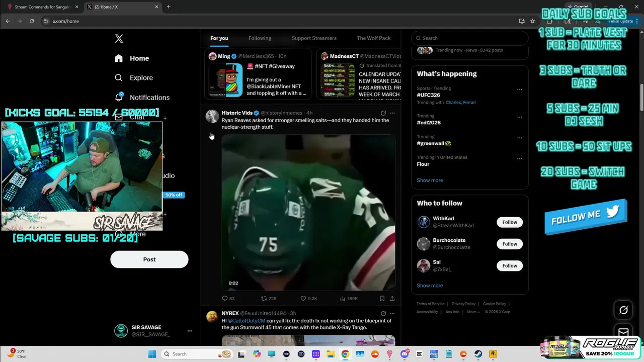This screenshot has width=644, height=362.
Task: Show more trends in What's happening
Action: point(430,180)
